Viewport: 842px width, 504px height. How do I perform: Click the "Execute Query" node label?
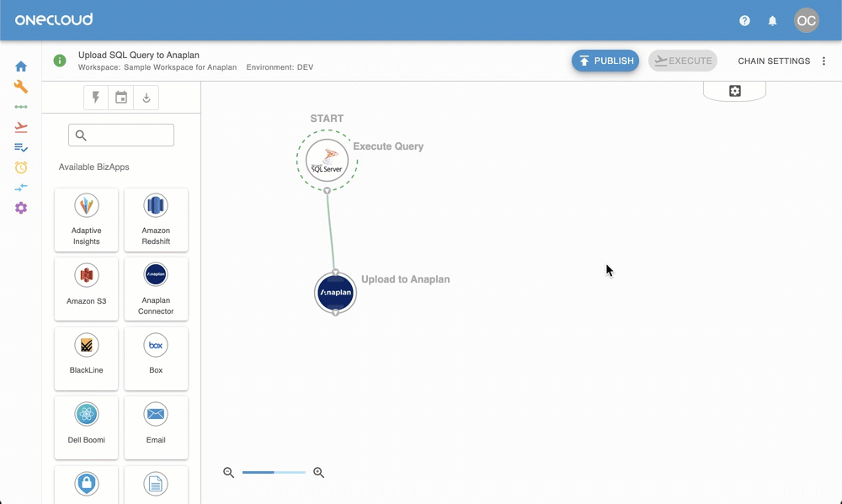(x=388, y=146)
